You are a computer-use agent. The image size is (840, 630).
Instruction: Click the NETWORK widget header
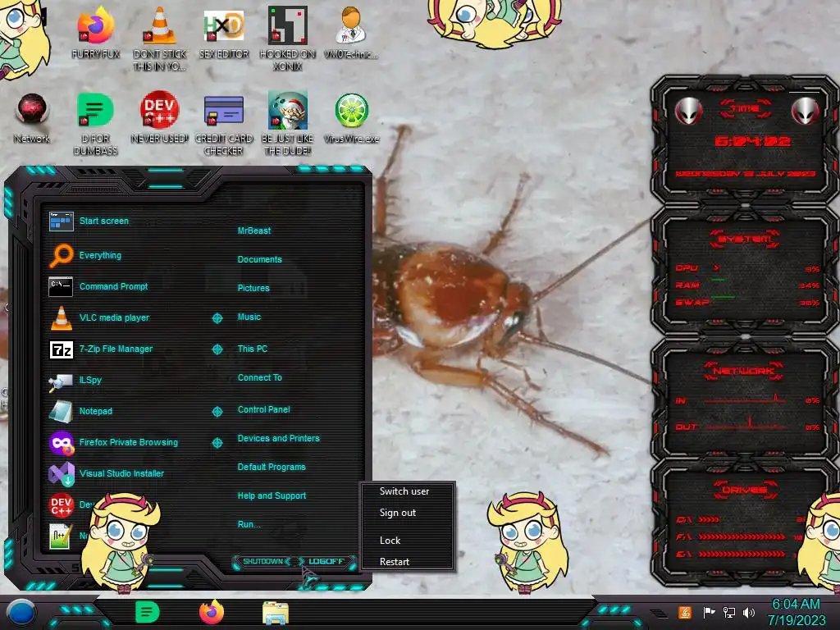pyautogui.click(x=744, y=371)
